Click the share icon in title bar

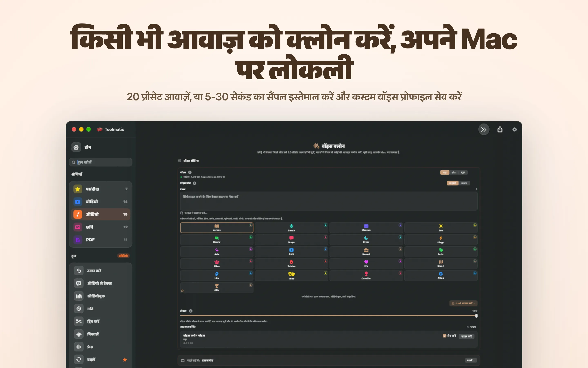click(x=500, y=129)
